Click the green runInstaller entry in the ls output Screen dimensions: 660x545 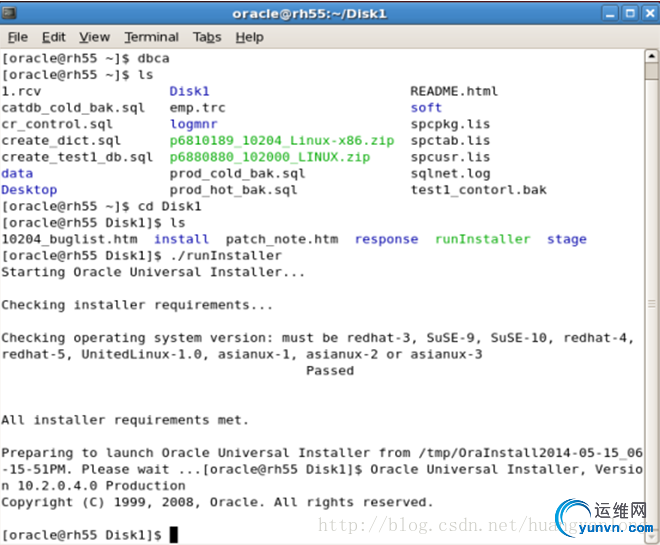482,239
